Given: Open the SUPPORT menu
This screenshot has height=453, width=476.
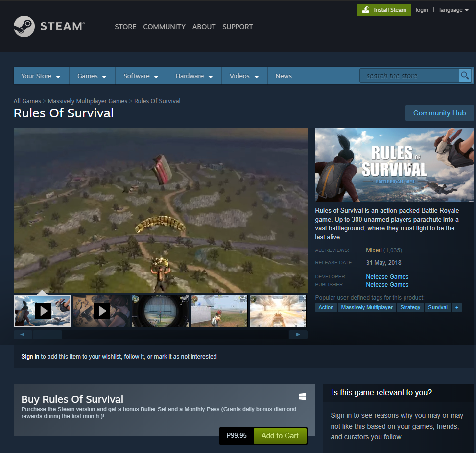Looking at the screenshot, I should (238, 27).
